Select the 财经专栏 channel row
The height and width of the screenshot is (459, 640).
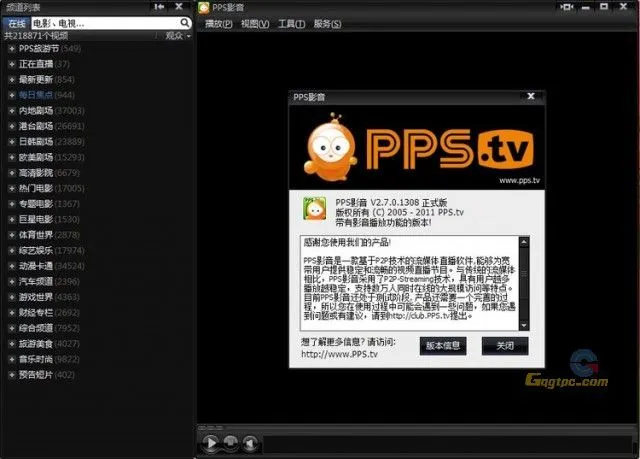(96, 313)
